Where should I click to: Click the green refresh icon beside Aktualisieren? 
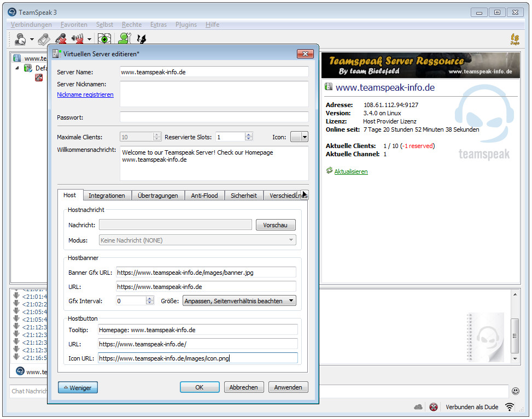coord(329,170)
